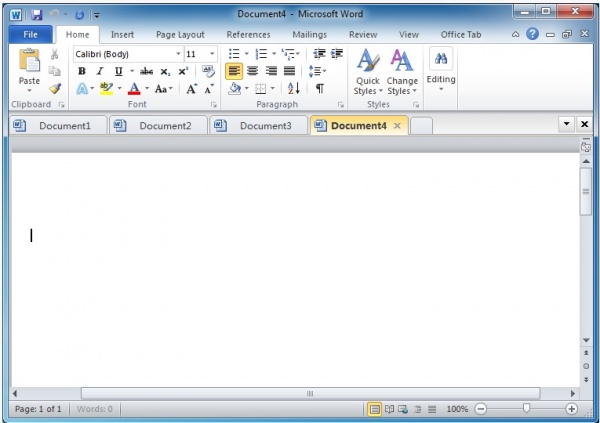This screenshot has width=600, height=423.
Task: Toggle Strikethrough formatting
Action: pos(147,71)
